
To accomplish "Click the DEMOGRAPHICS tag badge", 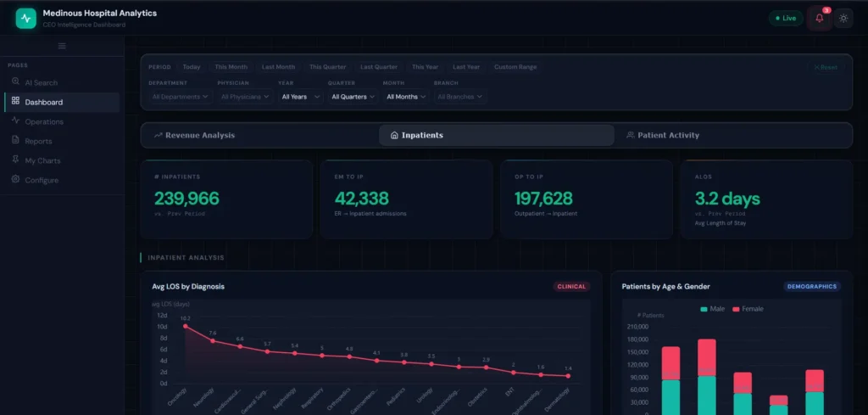I will pyautogui.click(x=812, y=287).
